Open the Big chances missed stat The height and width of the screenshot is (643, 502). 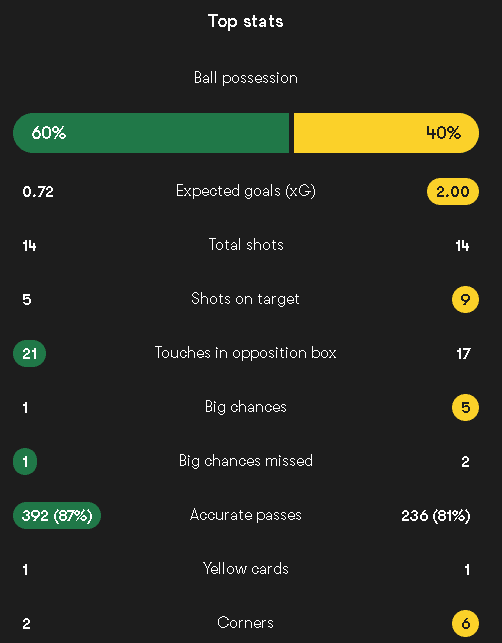coord(246,461)
